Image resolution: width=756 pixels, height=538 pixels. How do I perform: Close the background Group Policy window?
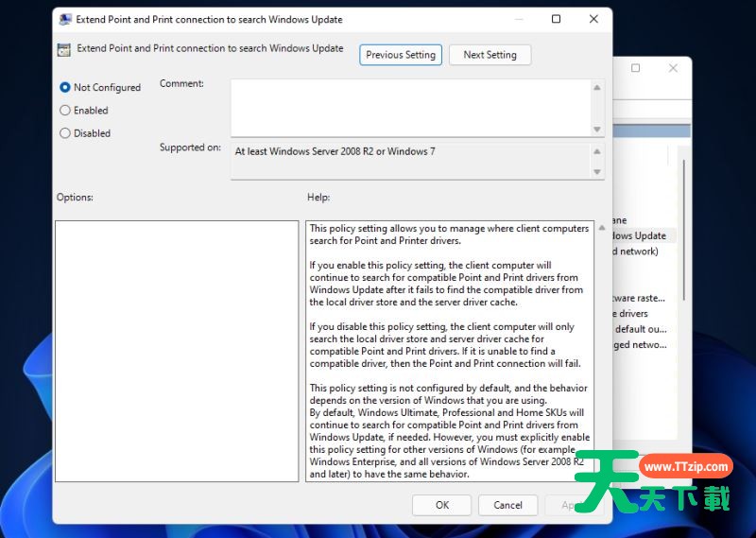(x=673, y=68)
